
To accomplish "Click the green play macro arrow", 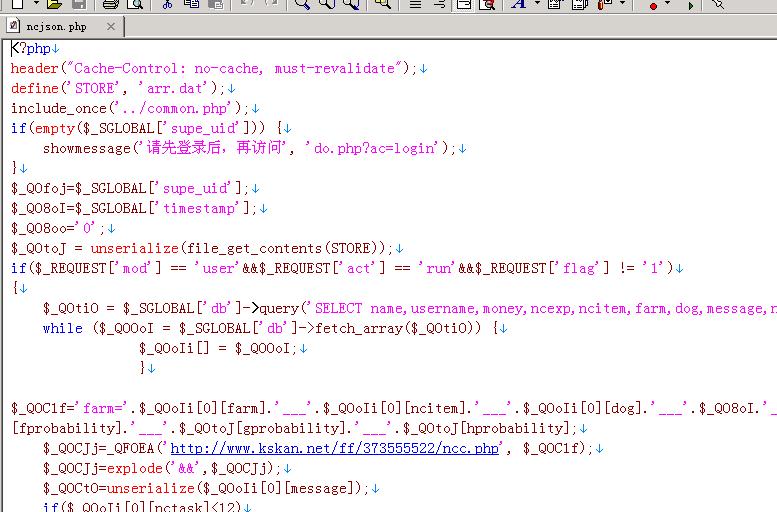I will (691, 6).
